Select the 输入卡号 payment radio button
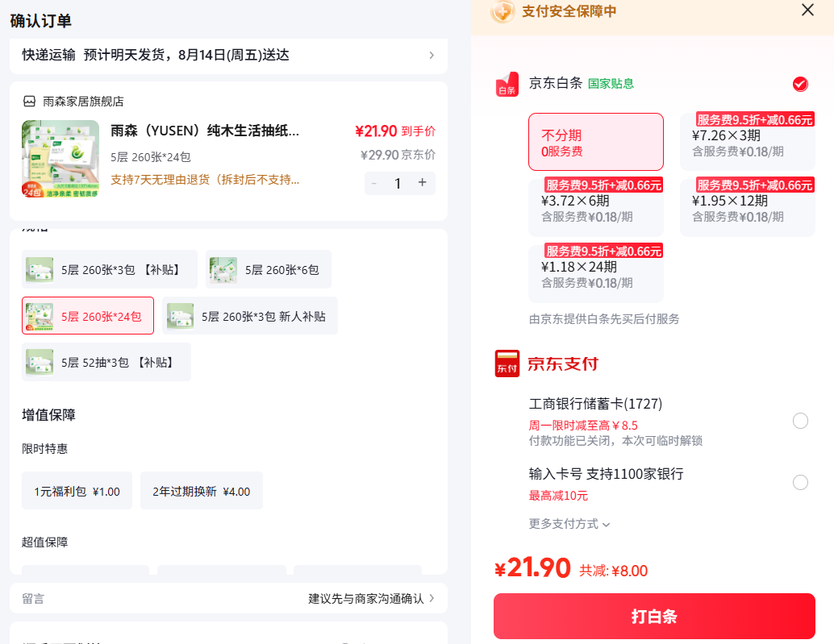 pos(800,483)
